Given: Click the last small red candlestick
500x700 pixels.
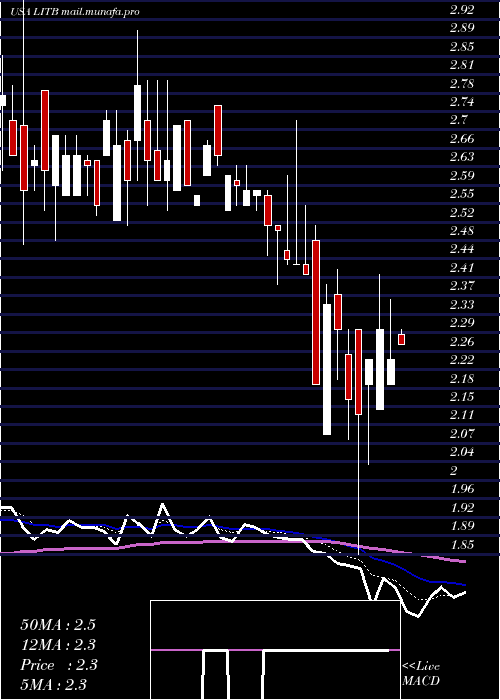Looking at the screenshot, I should click(401, 339).
